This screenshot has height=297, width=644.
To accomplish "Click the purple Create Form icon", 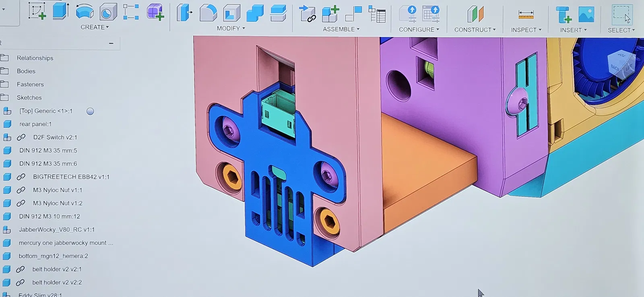I will click(155, 12).
